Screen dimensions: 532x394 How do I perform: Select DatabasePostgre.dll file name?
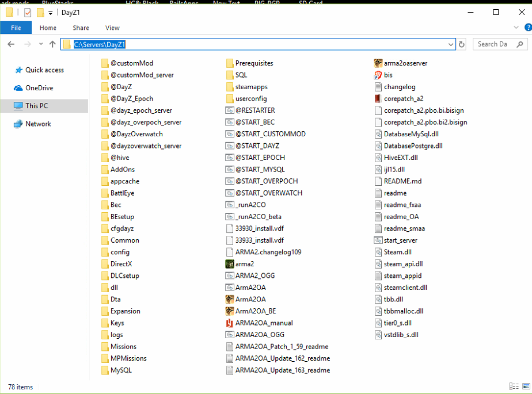413,146
